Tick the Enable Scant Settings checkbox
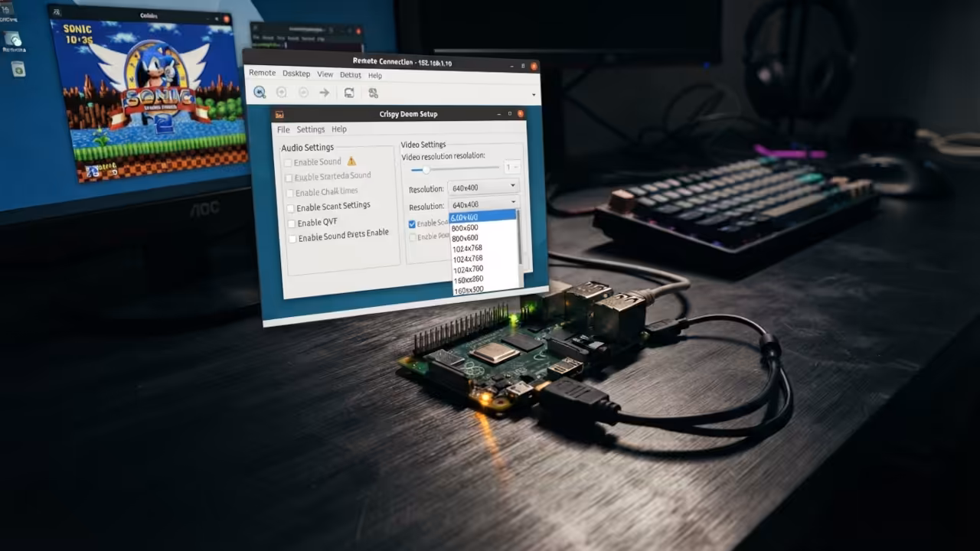 pyautogui.click(x=290, y=208)
